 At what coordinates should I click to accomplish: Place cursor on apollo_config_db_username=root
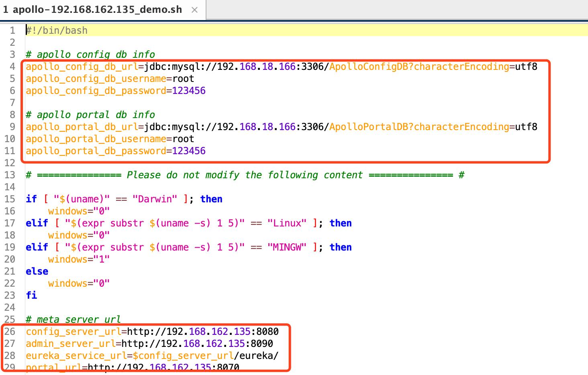tap(110, 79)
